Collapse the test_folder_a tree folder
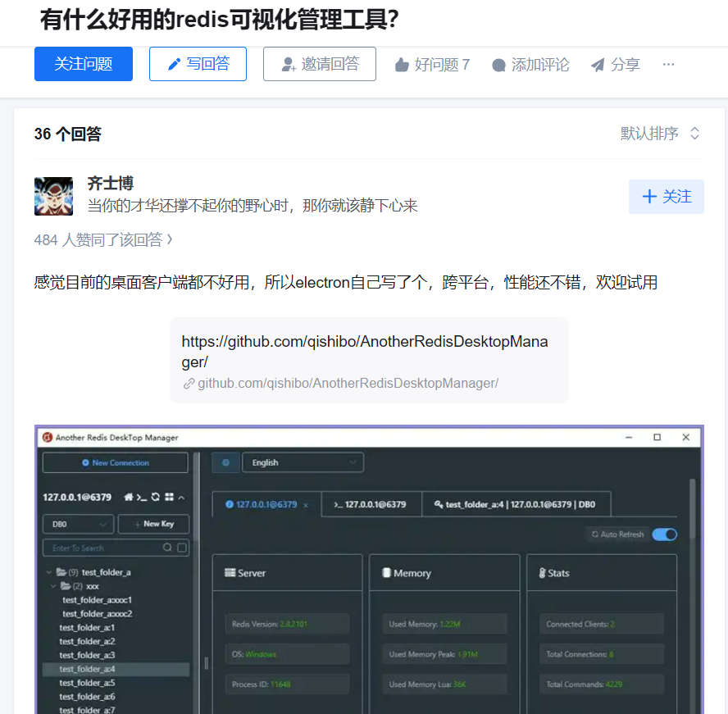The width and height of the screenshot is (728, 714). point(49,572)
